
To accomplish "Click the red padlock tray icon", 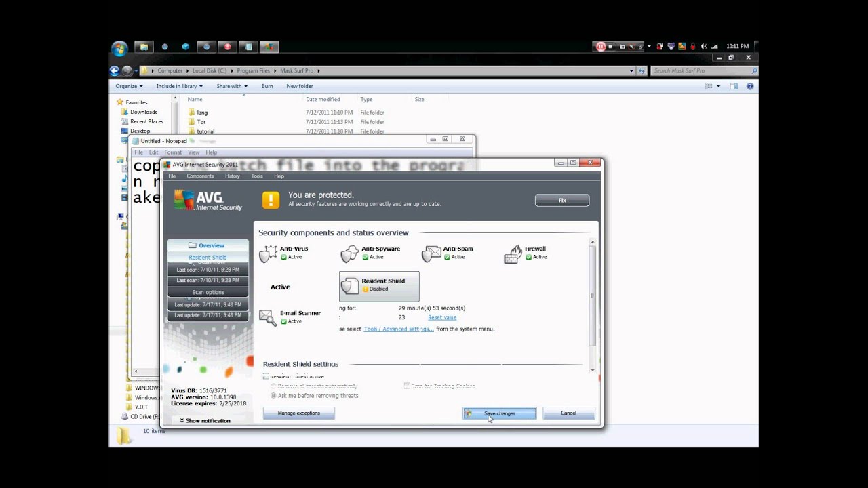I will tap(692, 47).
